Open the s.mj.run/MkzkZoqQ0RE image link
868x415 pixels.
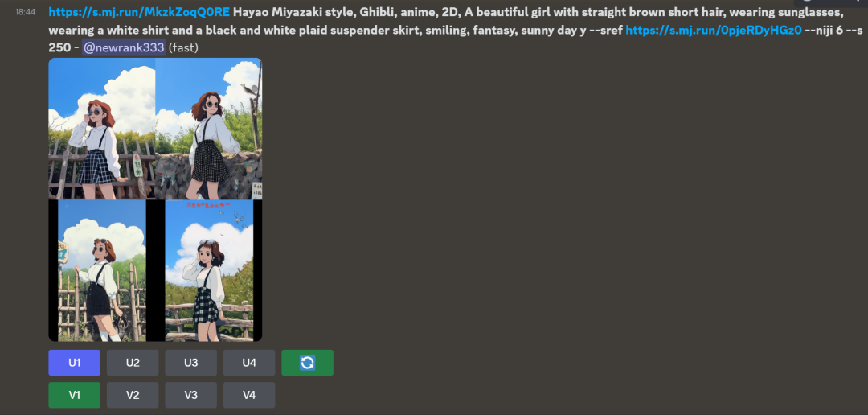point(139,12)
